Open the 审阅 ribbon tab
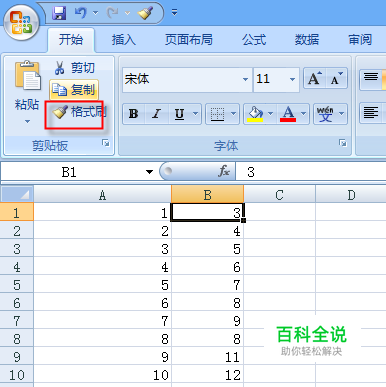Image resolution: width=386 pixels, height=387 pixels. pos(360,40)
